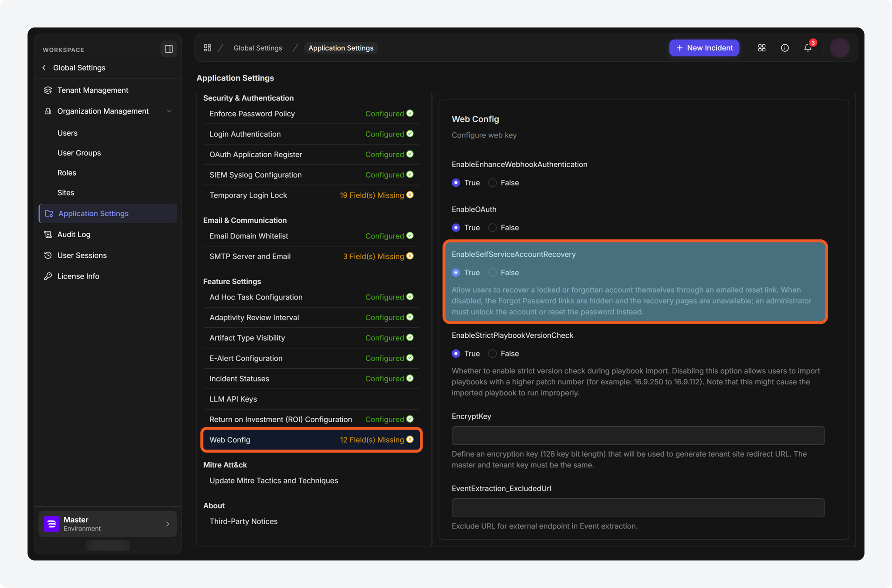The width and height of the screenshot is (892, 588).
Task: Expand the Master Environment switcher chevron
Action: coord(168,524)
